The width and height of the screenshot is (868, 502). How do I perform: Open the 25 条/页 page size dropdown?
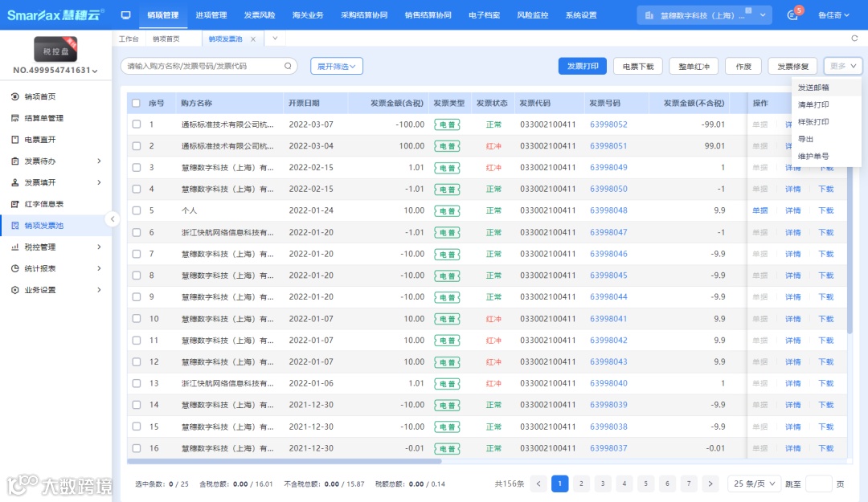coord(753,484)
